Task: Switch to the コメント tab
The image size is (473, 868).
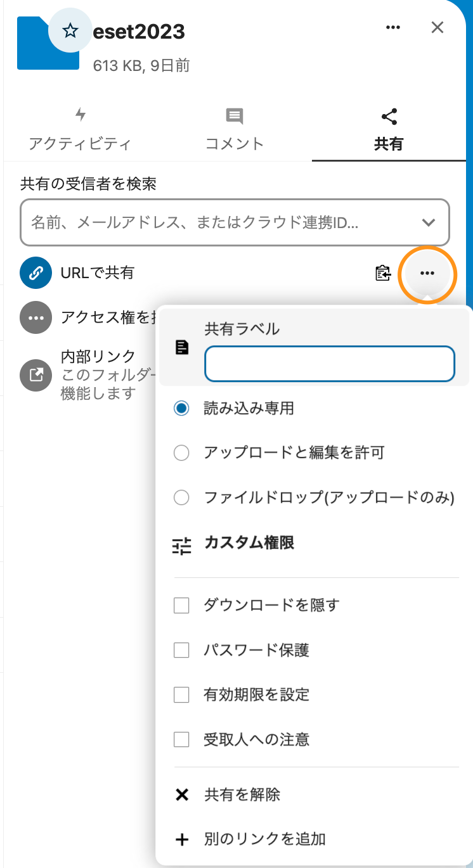Action: tap(235, 130)
